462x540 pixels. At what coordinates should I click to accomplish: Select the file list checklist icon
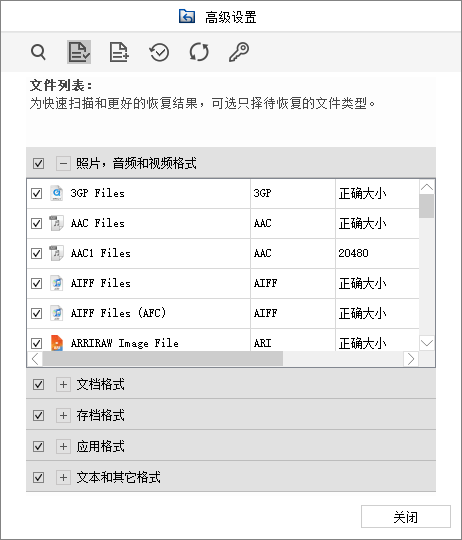point(79,52)
